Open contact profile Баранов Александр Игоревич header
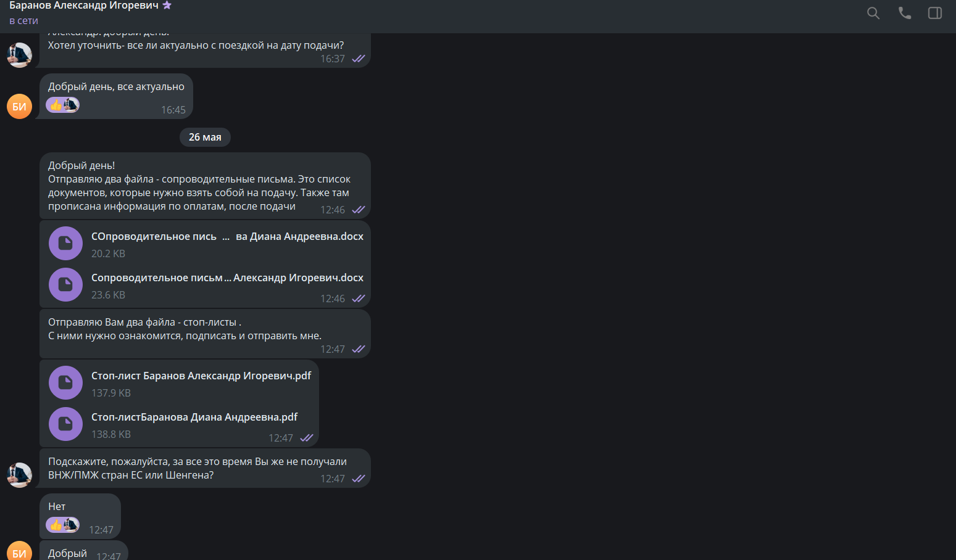This screenshot has width=956, height=560. click(x=84, y=6)
